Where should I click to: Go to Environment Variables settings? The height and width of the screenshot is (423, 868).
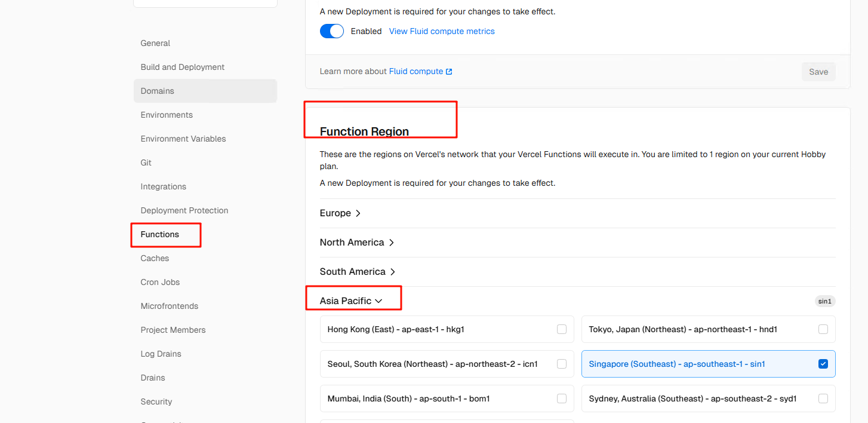pos(183,139)
